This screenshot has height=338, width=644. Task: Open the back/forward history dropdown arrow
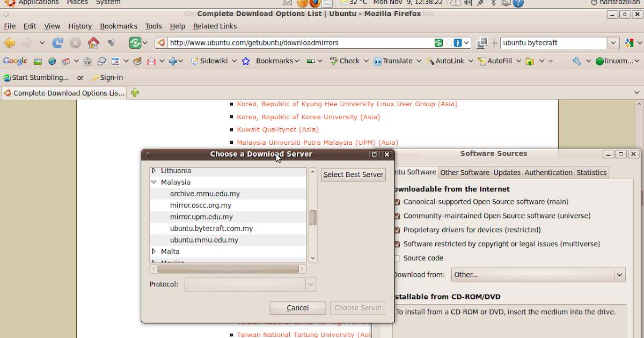tap(42, 43)
